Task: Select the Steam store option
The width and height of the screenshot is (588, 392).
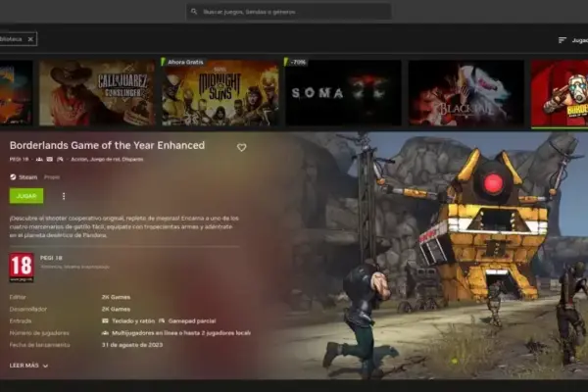Action: point(24,177)
